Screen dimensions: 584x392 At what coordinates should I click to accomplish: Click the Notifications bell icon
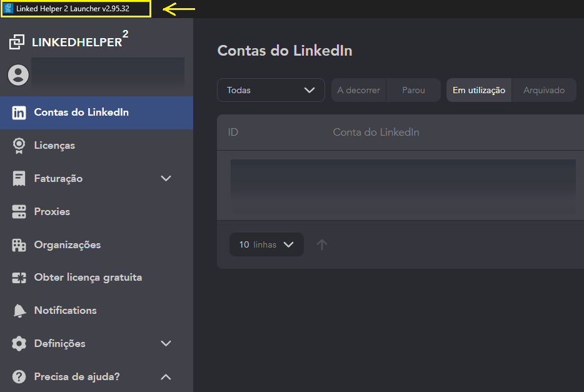(19, 311)
